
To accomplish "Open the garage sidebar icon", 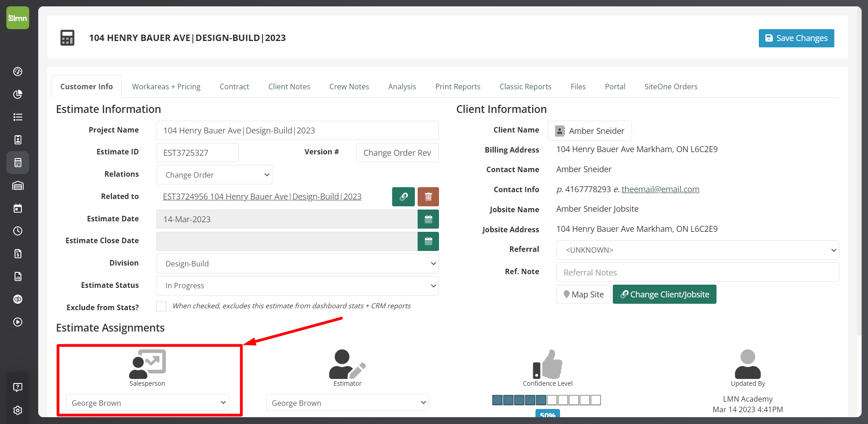I will (18, 185).
